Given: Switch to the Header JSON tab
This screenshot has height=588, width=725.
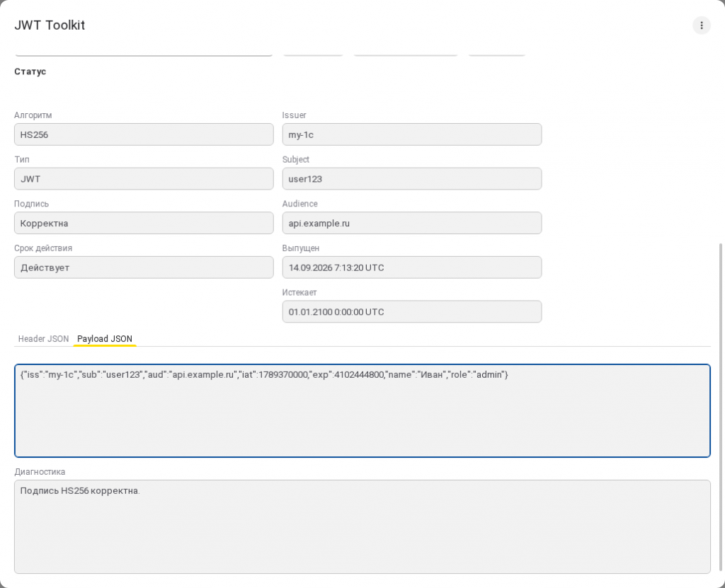Looking at the screenshot, I should (x=43, y=339).
